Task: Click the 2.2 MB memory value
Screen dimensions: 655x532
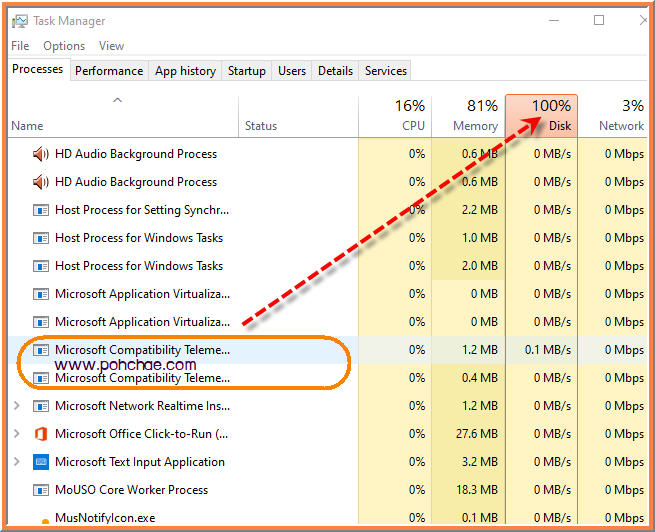Action: 480,210
